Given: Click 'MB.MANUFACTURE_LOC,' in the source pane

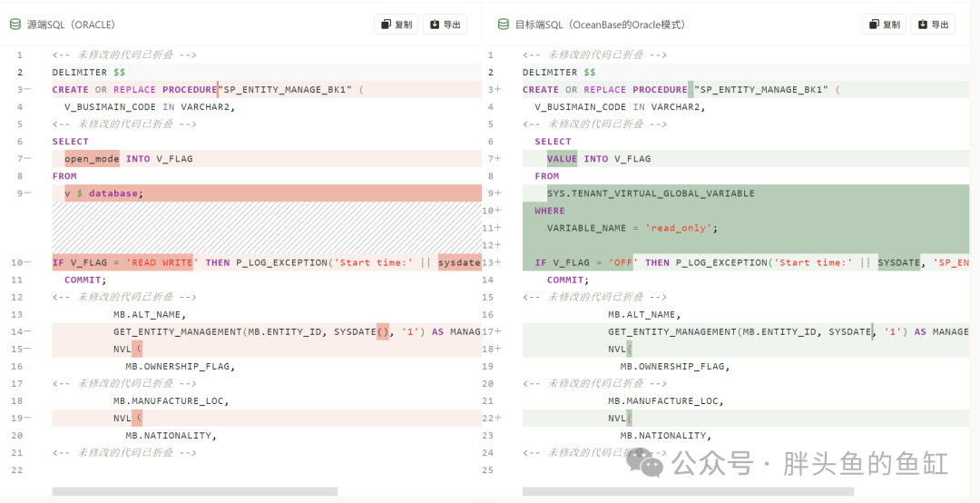Looking at the screenshot, I should [171, 401].
